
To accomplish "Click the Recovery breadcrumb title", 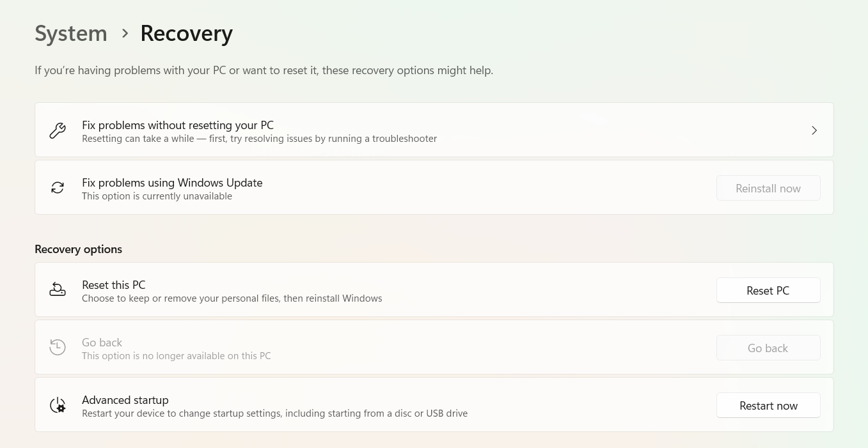I will tap(186, 33).
